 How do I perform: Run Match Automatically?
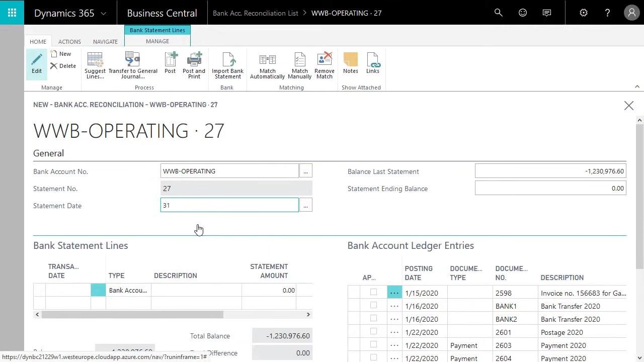click(x=267, y=65)
